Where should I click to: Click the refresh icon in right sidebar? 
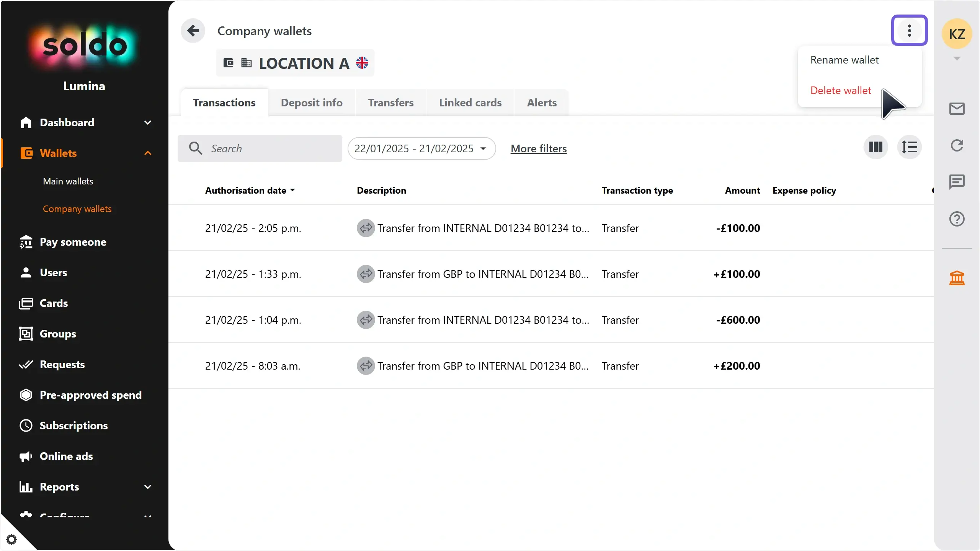click(957, 145)
